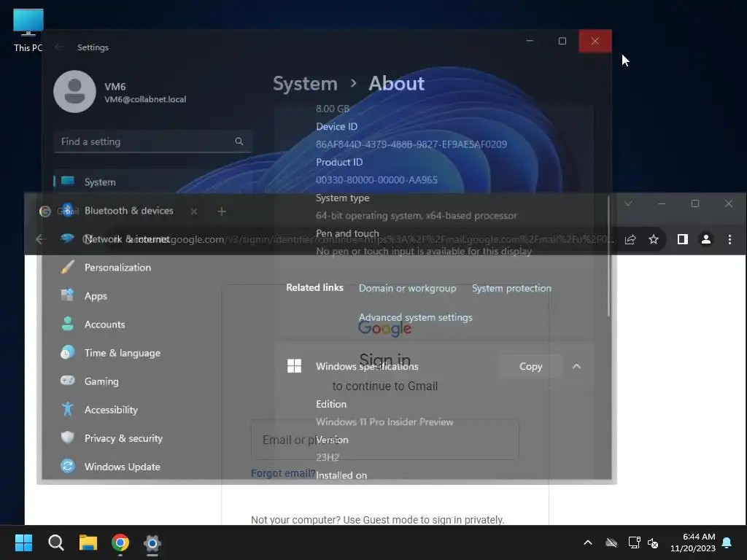Open Time & language settings
Viewport: 747px width, 560px height.
(x=152, y=353)
